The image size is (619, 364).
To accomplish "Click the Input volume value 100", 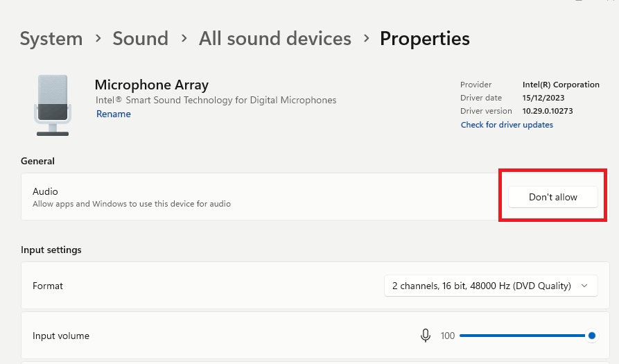I will (448, 336).
